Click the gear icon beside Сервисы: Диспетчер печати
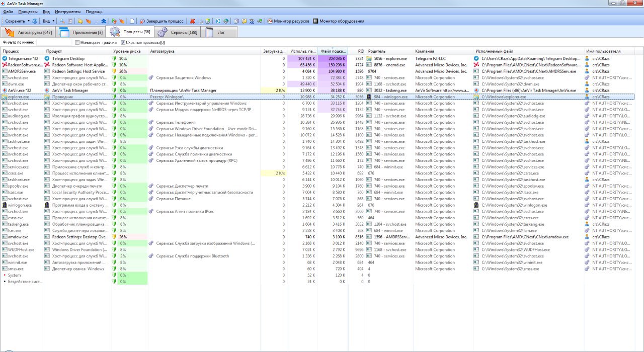Screen dimensions: 644x352 click(151, 186)
